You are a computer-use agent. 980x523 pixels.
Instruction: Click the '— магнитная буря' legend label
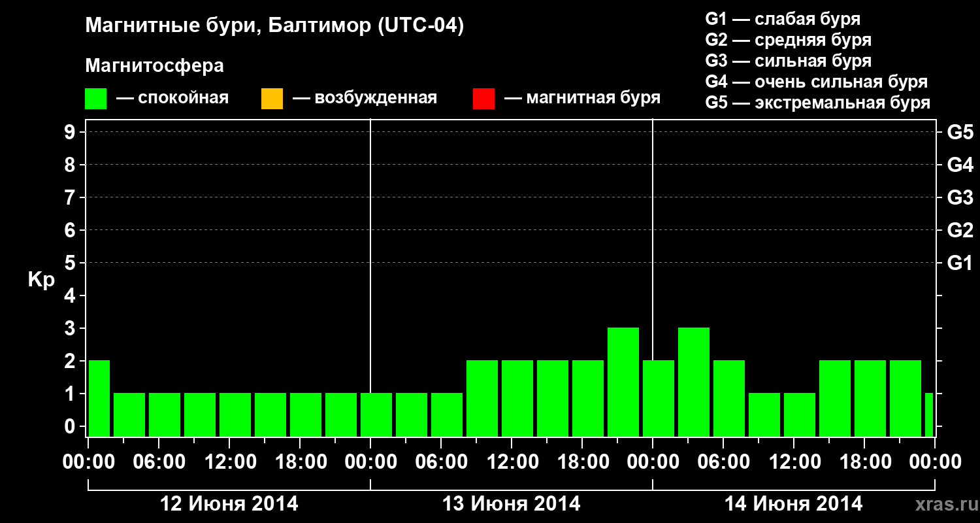pyautogui.click(x=583, y=99)
